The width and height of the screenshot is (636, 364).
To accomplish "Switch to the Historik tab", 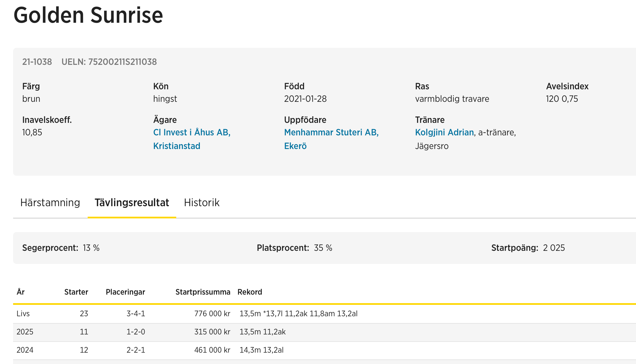I will click(202, 203).
